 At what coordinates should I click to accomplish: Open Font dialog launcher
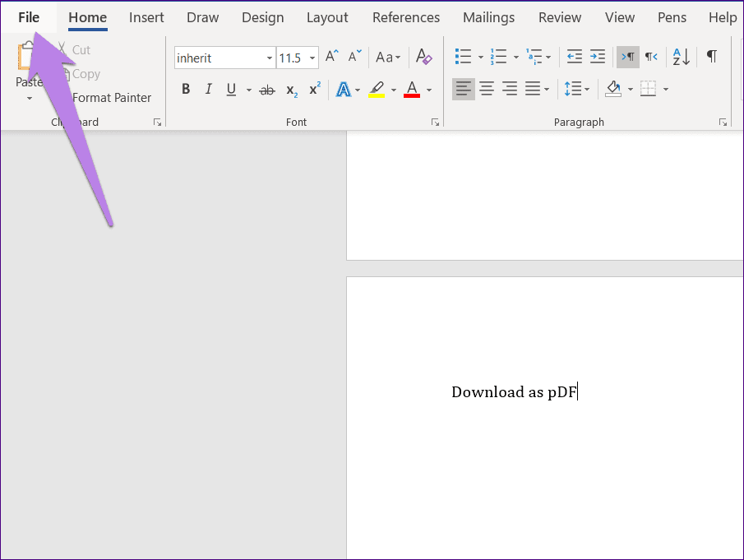point(435,123)
